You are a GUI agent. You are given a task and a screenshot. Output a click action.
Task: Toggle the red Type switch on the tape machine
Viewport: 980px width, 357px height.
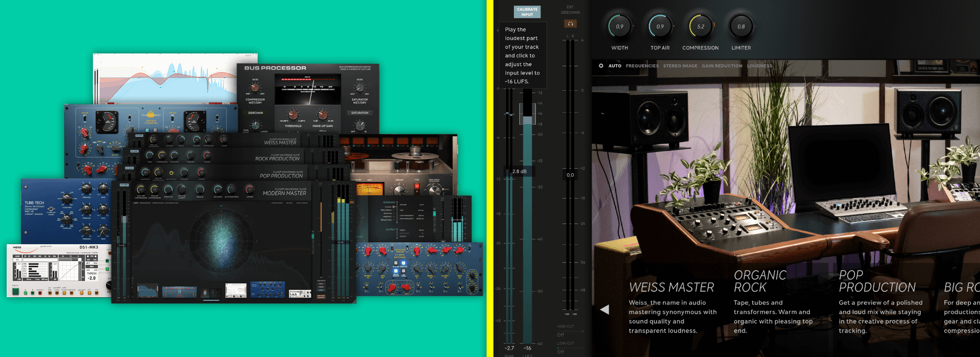tap(417, 186)
